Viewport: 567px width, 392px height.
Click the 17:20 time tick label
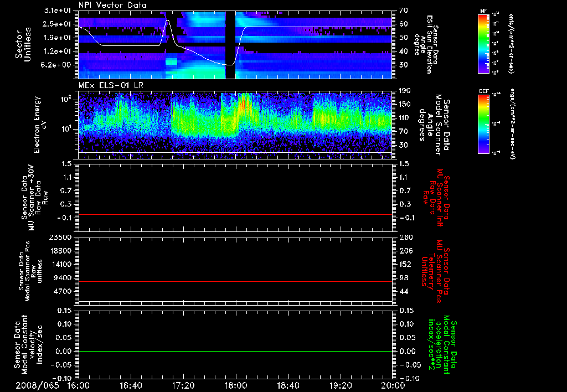[183, 385]
